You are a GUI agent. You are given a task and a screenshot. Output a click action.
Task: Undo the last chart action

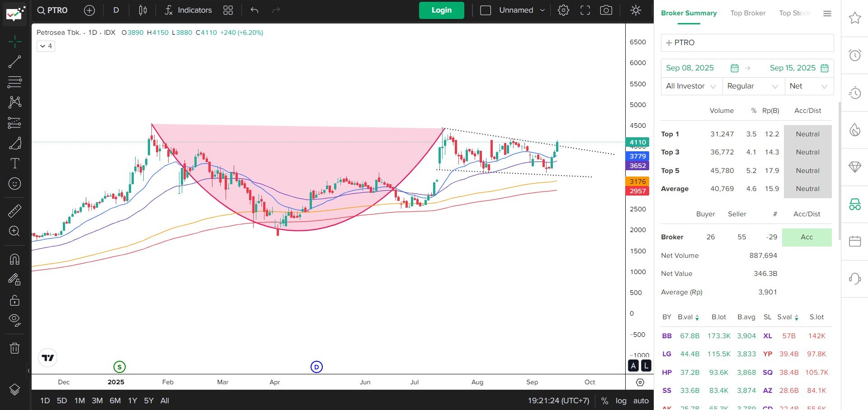pos(255,10)
